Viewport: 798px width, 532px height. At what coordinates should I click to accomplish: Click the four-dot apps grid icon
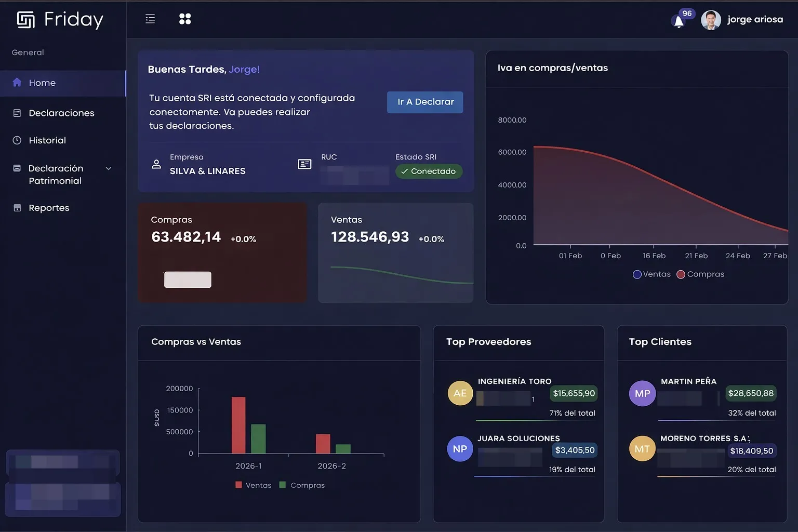(x=185, y=19)
